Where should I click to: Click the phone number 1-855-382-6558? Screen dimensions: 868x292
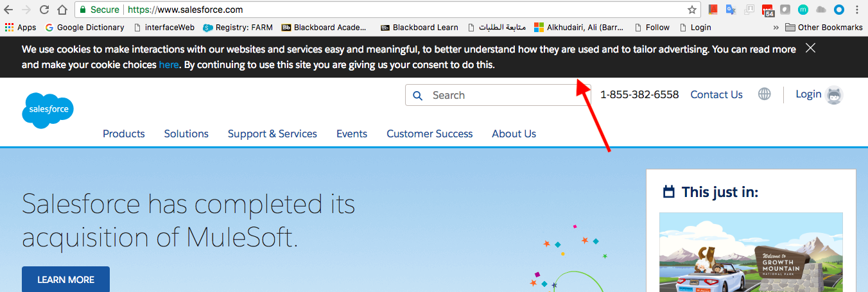[x=639, y=94]
